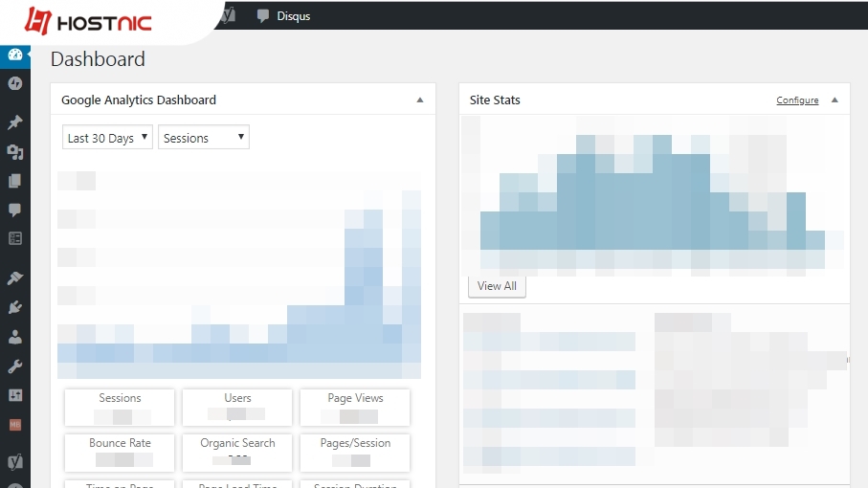The width and height of the screenshot is (868, 488).
Task: Open Tools via the wrench icon
Action: point(15,366)
